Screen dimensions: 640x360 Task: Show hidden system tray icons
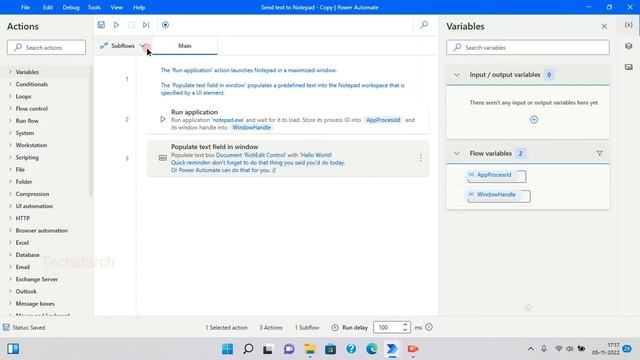(x=531, y=349)
